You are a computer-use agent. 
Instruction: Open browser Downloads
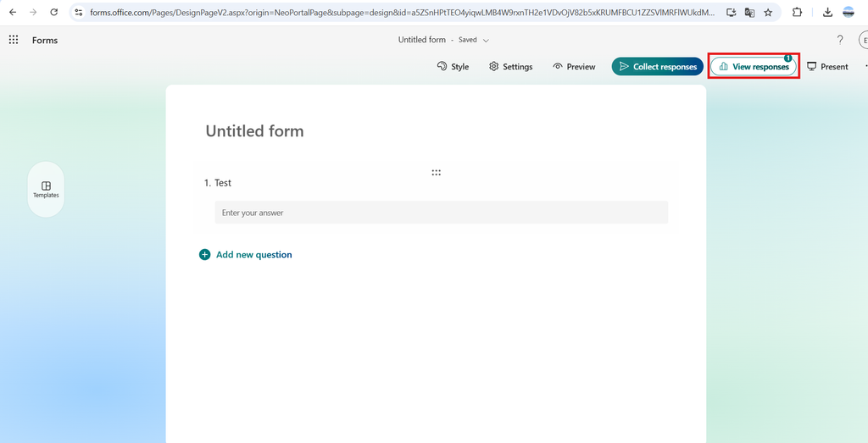point(827,13)
